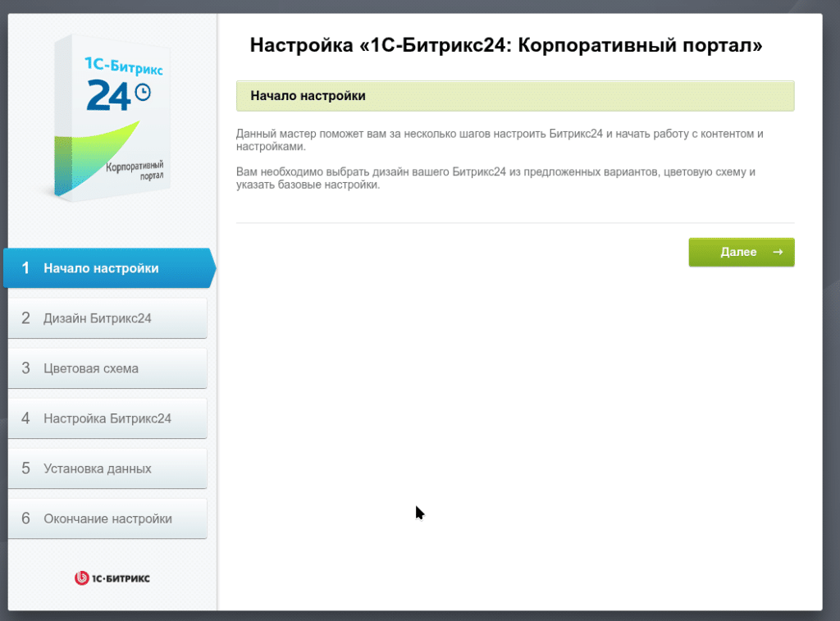Select the Дизайн Битрикс24 wizard step

point(107,317)
